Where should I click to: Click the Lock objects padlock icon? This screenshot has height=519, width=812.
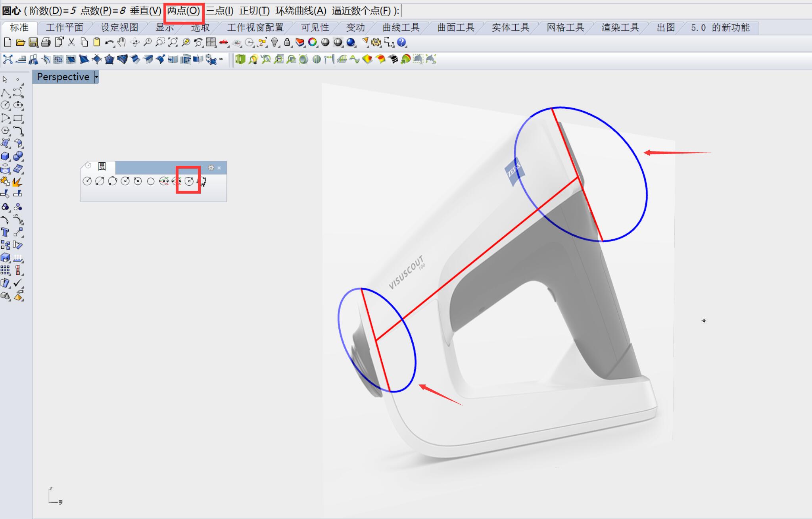click(287, 42)
